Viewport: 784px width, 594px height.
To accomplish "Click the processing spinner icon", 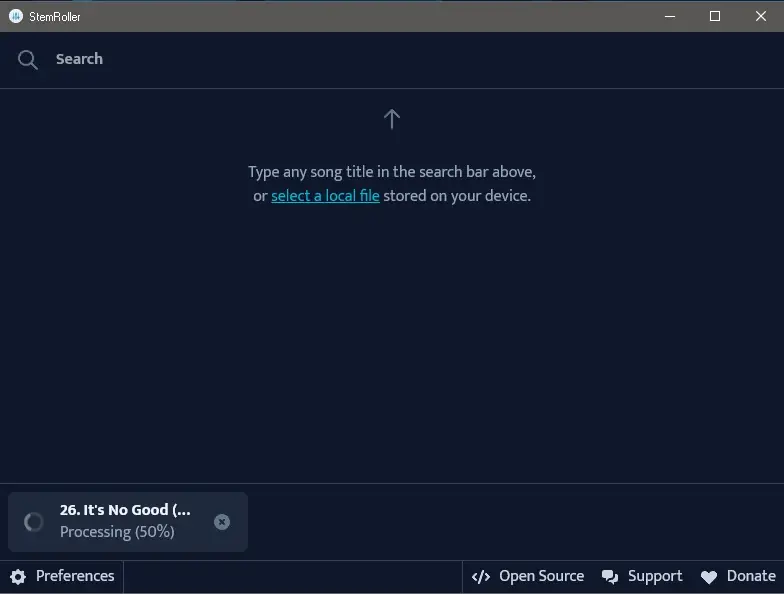I will [x=34, y=522].
